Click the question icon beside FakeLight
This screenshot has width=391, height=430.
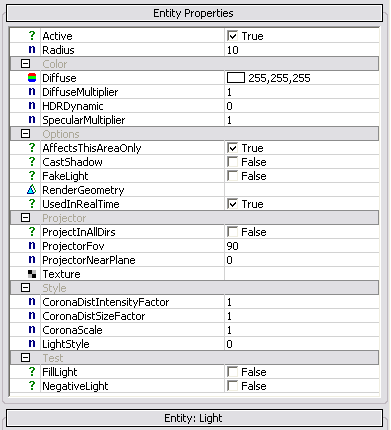32,176
